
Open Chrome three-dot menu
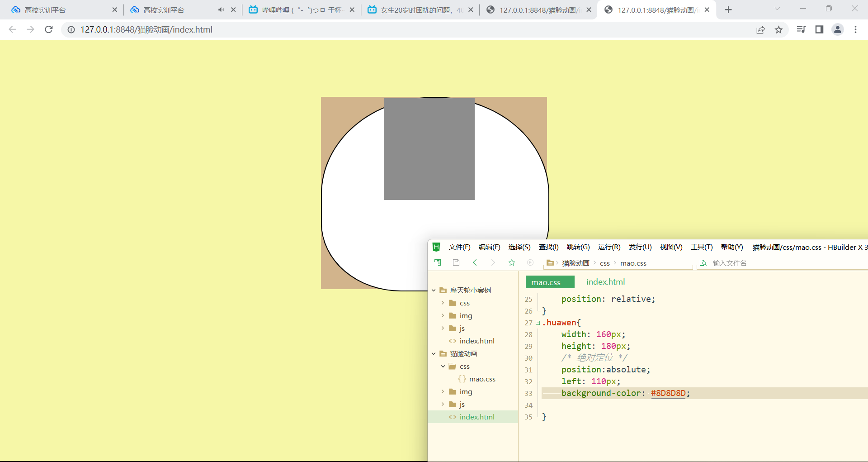tap(855, 29)
